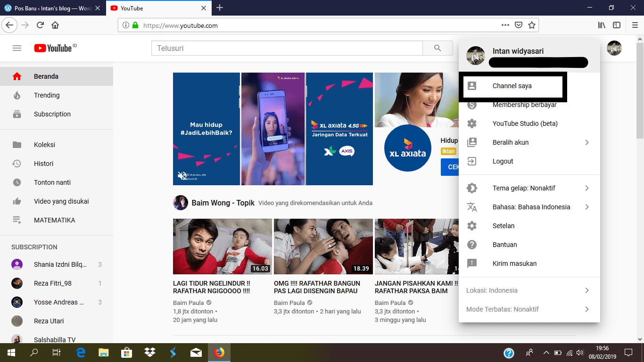Open Microsoft Edge from taskbar
This screenshot has height=362, width=644.
coord(81,353)
